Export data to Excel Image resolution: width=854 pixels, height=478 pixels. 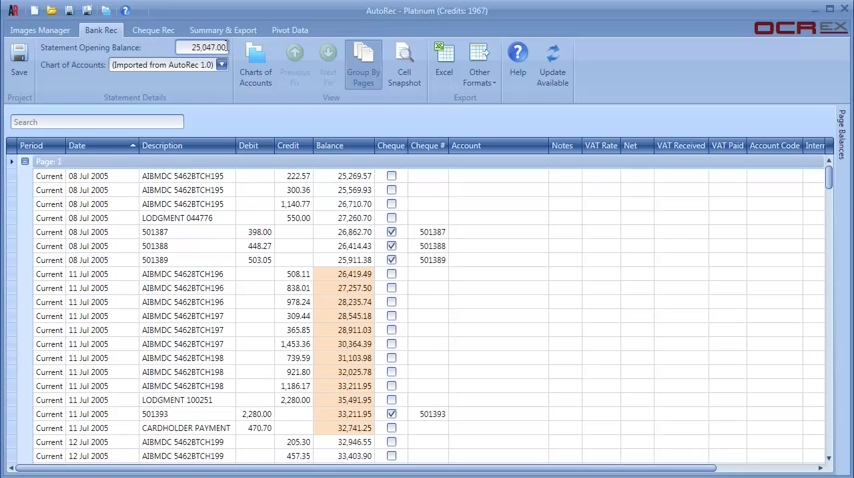pos(444,59)
